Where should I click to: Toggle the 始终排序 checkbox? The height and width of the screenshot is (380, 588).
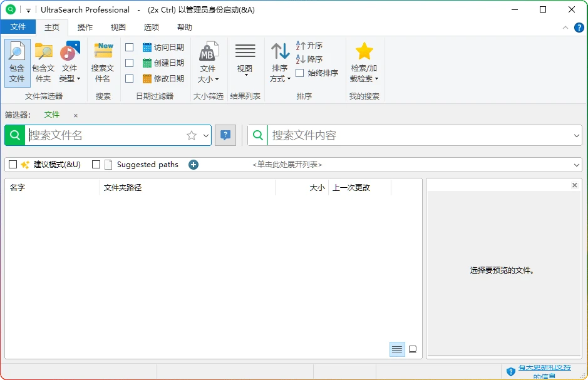300,73
